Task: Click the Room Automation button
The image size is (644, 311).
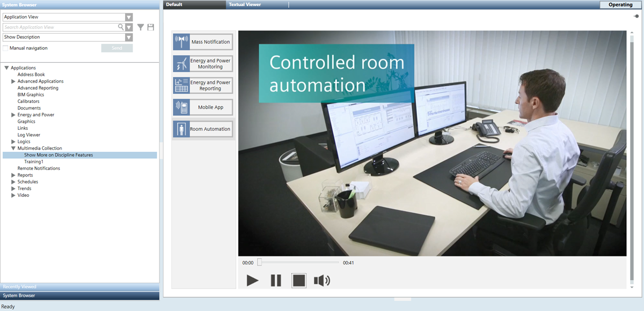Action: [x=203, y=129]
